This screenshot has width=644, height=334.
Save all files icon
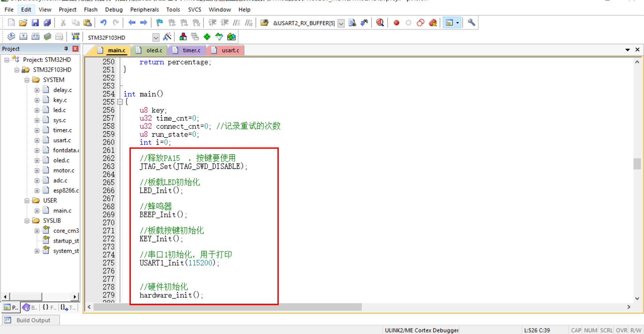pos(47,23)
